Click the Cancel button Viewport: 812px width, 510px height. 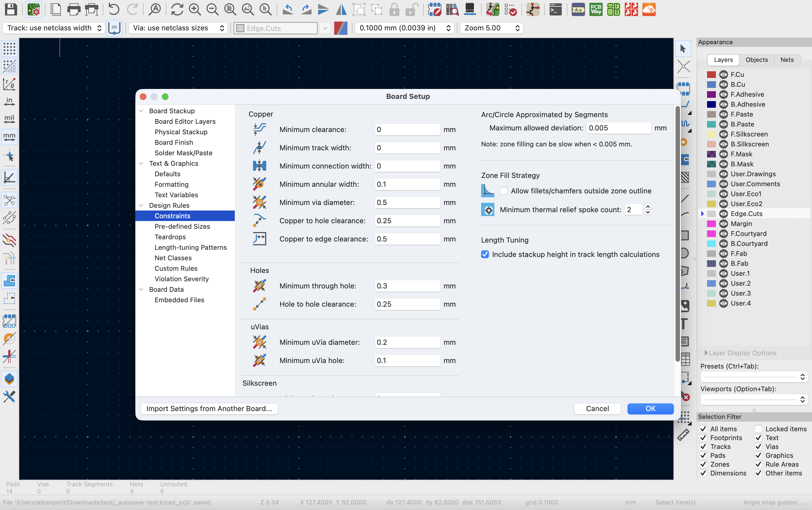pos(597,409)
